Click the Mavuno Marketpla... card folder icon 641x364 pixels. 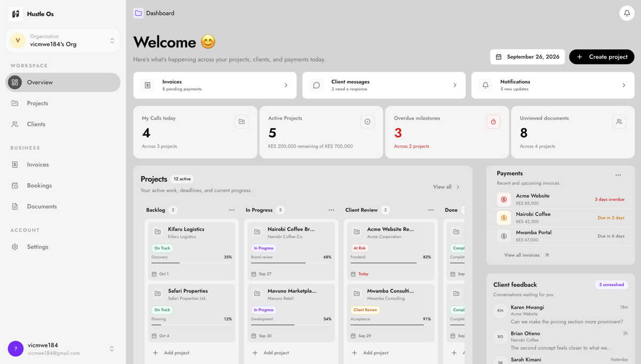(x=257, y=294)
